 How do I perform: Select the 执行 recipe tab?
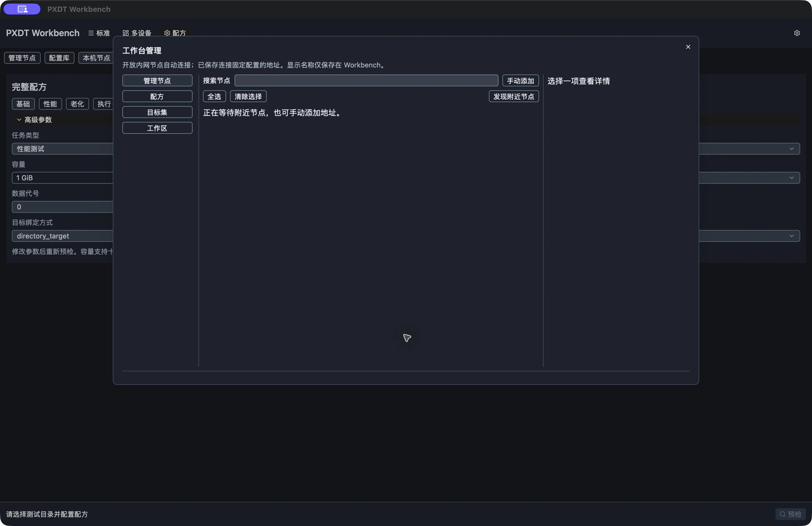point(103,104)
